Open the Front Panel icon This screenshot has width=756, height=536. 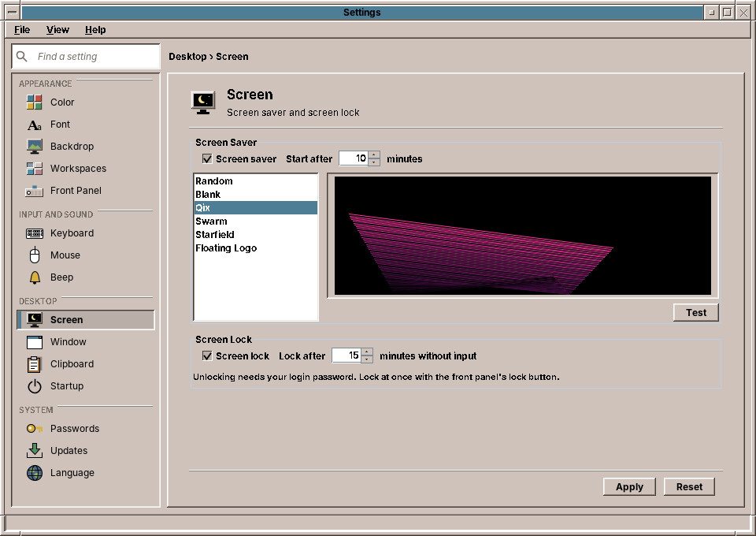34,191
